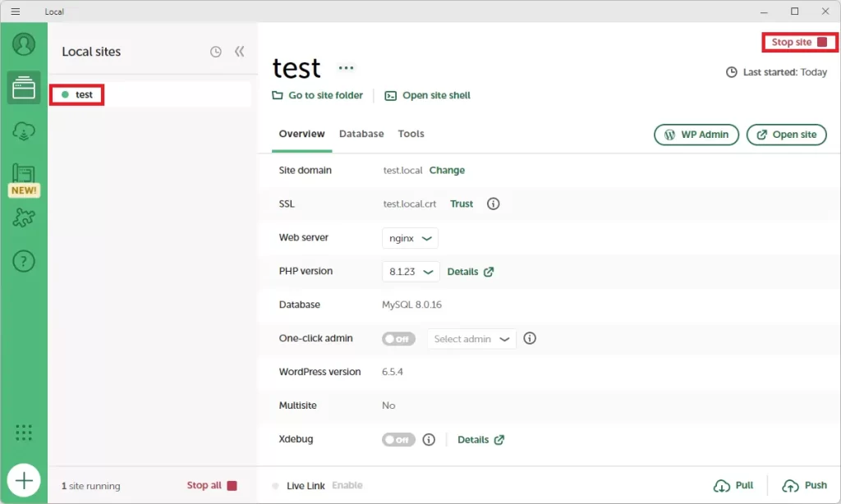Viewport: 841px width, 504px height.
Task: Click the add new site plus button
Action: coord(24,480)
